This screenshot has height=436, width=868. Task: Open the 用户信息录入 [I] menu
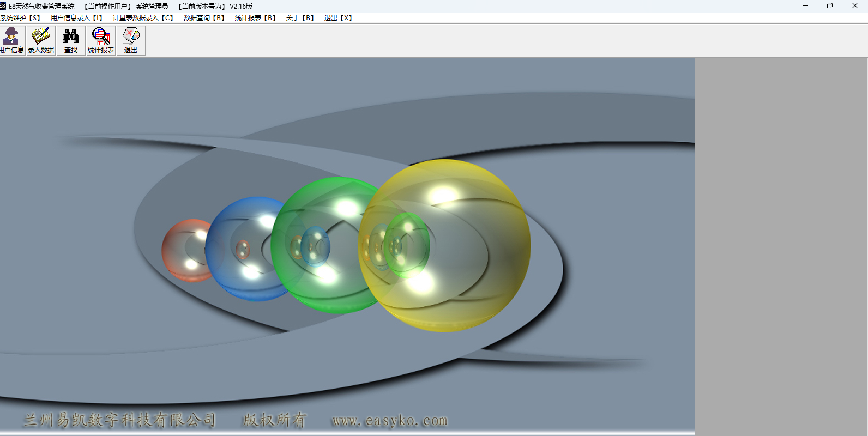tap(76, 18)
